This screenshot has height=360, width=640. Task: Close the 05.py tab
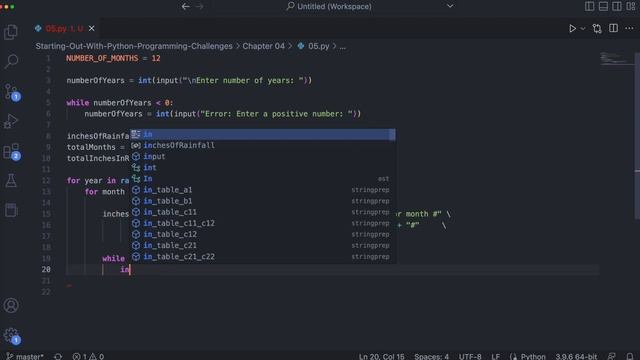point(92,29)
